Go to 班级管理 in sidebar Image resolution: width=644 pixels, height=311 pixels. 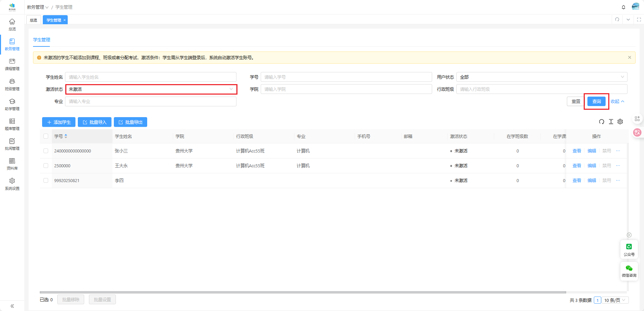[x=12, y=84]
